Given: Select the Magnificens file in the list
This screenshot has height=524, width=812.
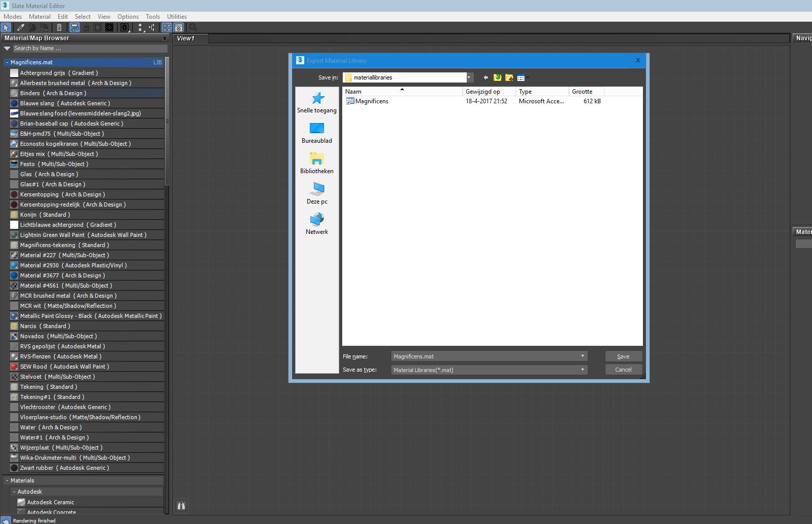Looking at the screenshot, I should [372, 101].
